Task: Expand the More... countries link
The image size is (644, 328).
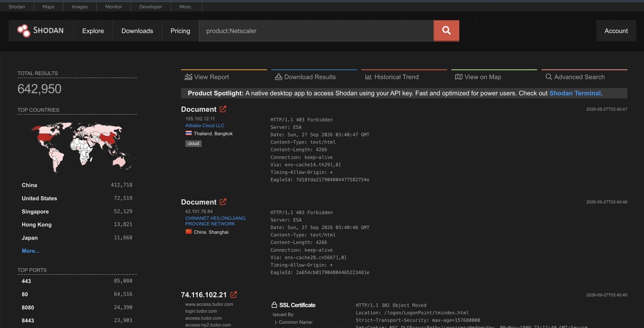Action: click(x=31, y=251)
